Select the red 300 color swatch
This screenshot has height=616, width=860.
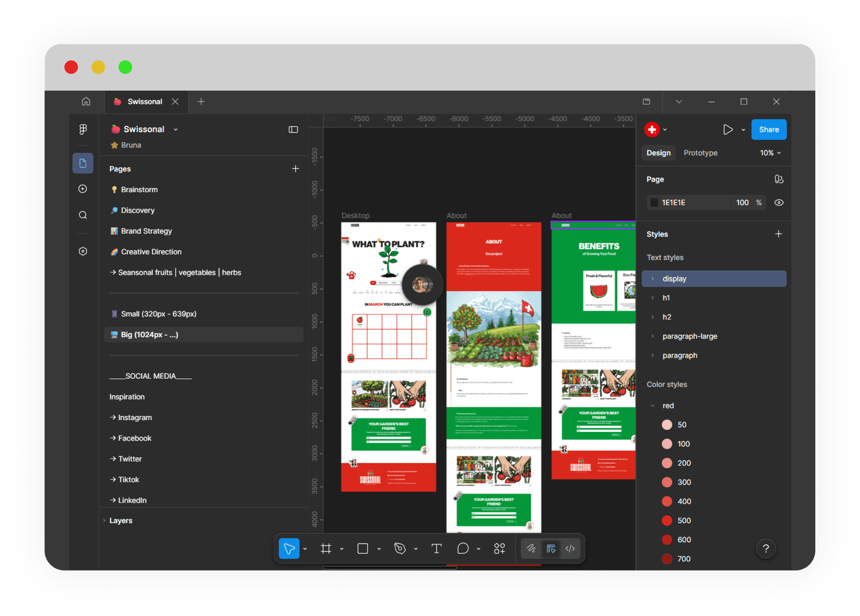[x=667, y=482]
